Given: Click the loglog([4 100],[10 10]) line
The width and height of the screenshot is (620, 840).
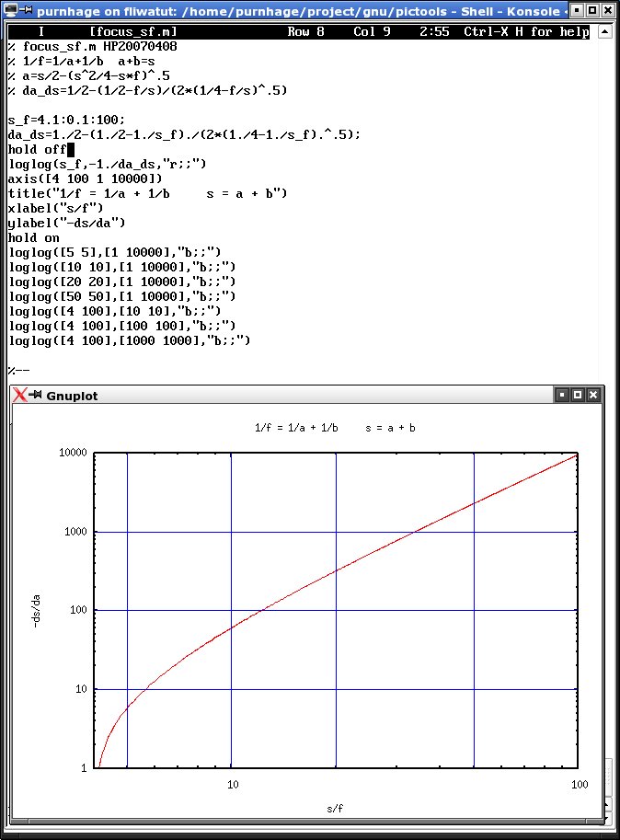Looking at the screenshot, I should tap(114, 311).
